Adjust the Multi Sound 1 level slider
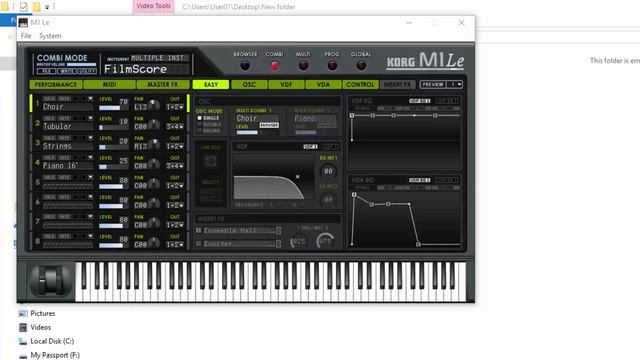This screenshot has height=360, width=640. coord(257,132)
